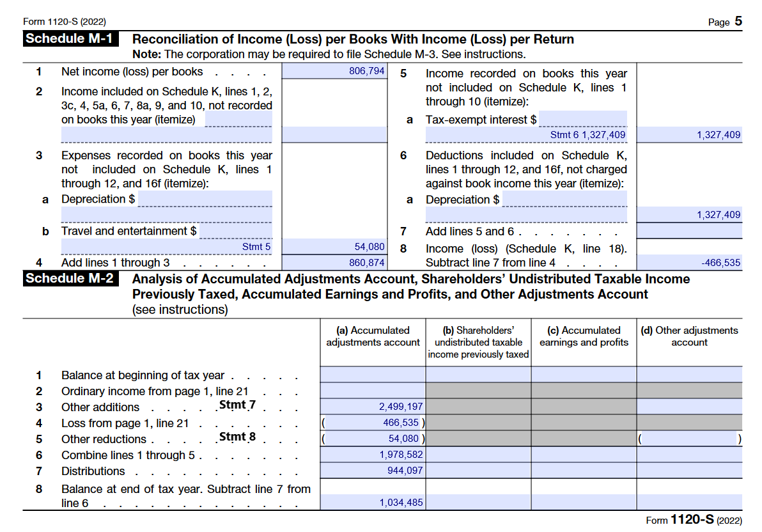762x532 pixels.
Task: Click column (d) Other reductions field
Action: (690, 439)
